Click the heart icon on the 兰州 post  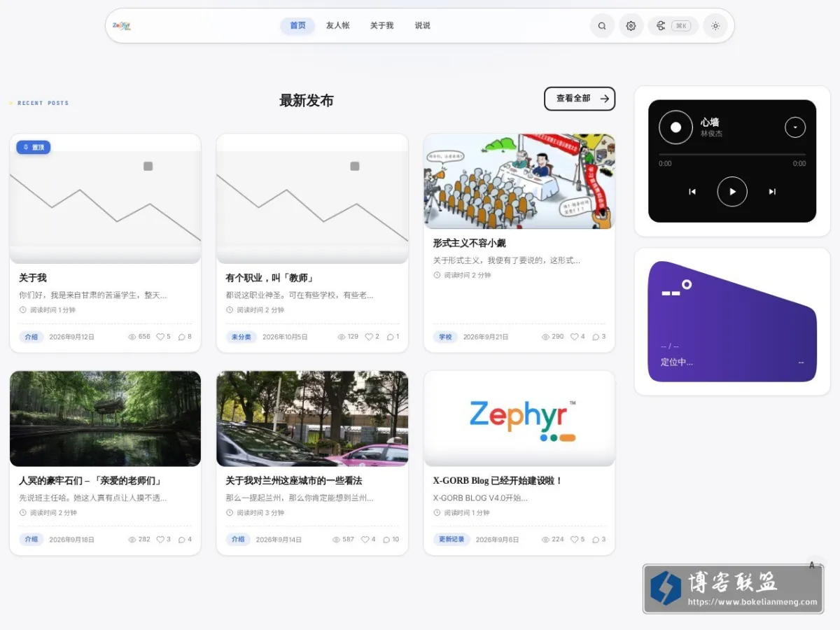[x=365, y=540]
